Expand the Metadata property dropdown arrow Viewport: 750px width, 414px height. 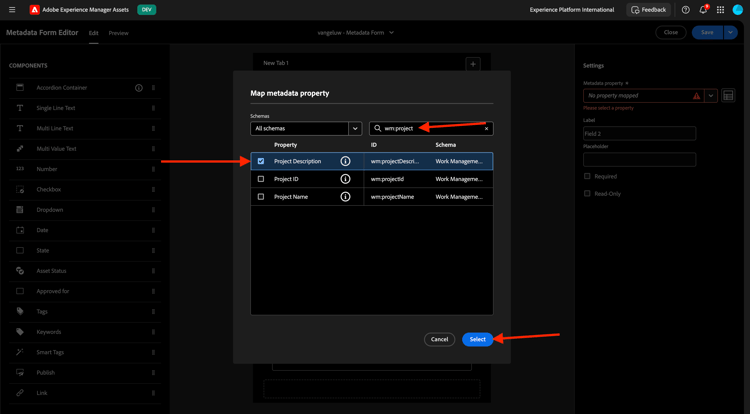[x=711, y=96]
